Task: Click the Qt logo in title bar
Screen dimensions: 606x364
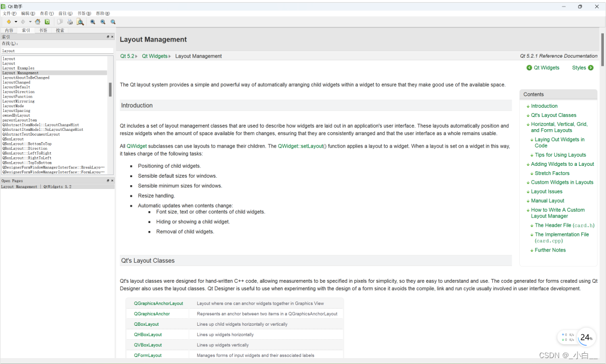Action: coord(3,6)
